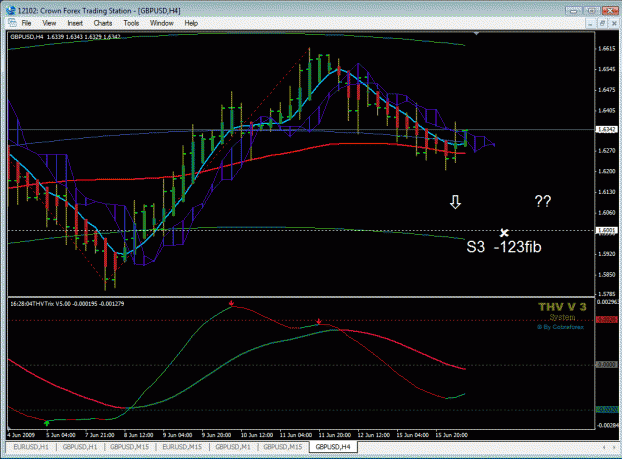The height and width of the screenshot is (459, 625).
Task: Click the '4 Jun 2009' time axis label
Action: coord(21,435)
